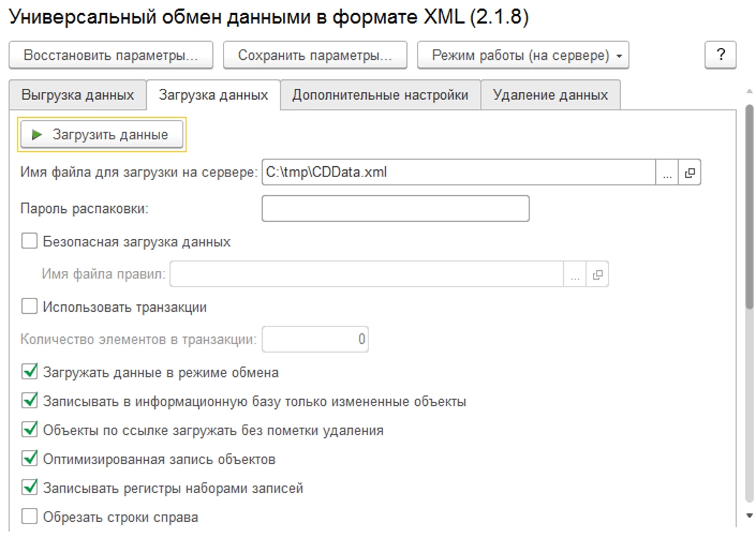This screenshot has width=756, height=538.
Task: Enable Безопасная загрузка данных checkbox
Action: click(x=30, y=242)
